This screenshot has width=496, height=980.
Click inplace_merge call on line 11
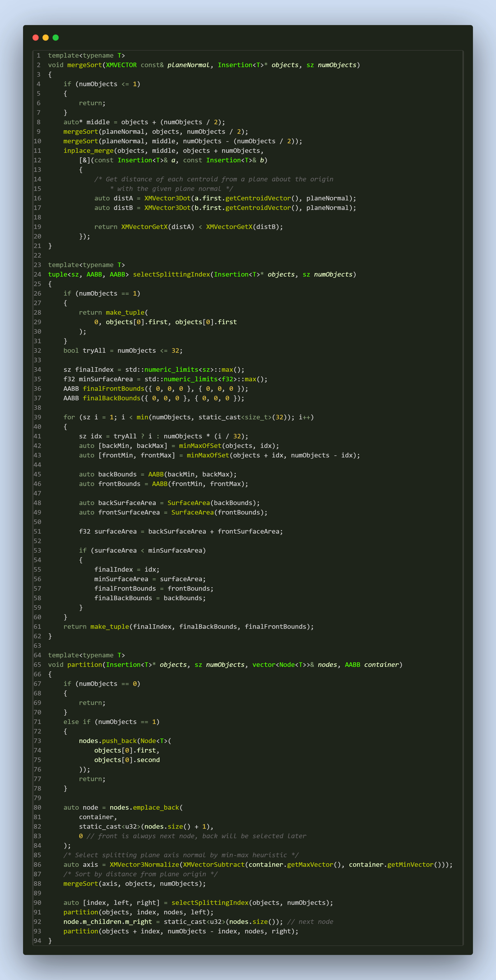point(89,151)
